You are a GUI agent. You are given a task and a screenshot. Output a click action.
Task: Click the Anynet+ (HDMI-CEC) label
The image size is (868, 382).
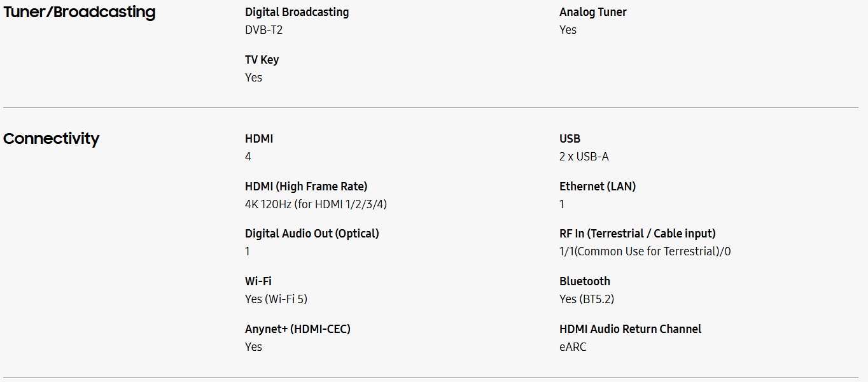(298, 329)
